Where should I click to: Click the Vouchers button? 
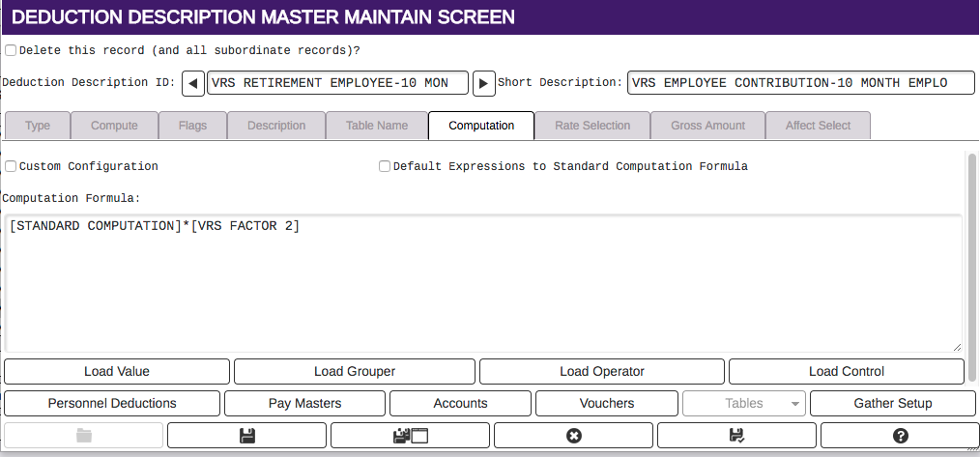coord(607,403)
